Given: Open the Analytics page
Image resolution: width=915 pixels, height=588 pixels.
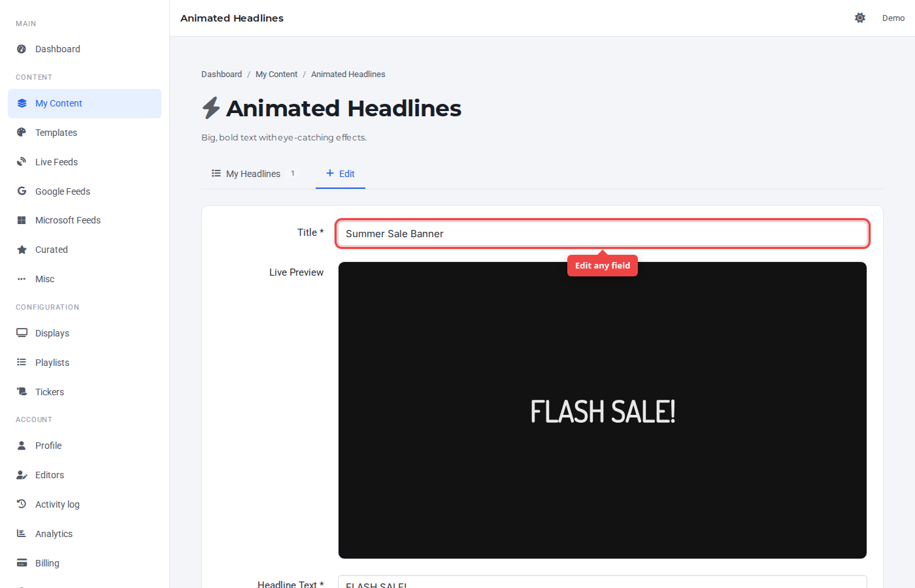Looking at the screenshot, I should point(85,534).
